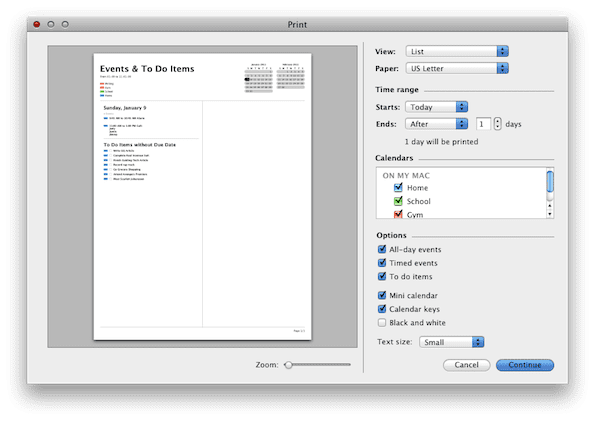Open the Starts dropdown set to Today
Image resolution: width=595 pixels, height=421 pixels.
tap(436, 107)
